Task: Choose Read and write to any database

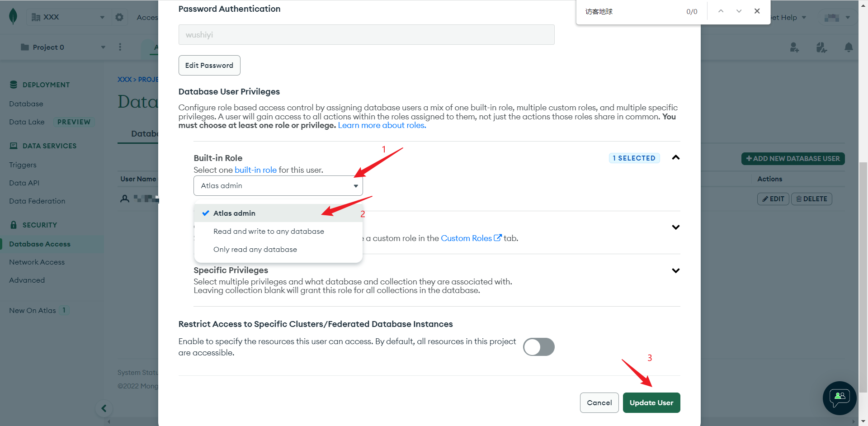Action: point(269,231)
